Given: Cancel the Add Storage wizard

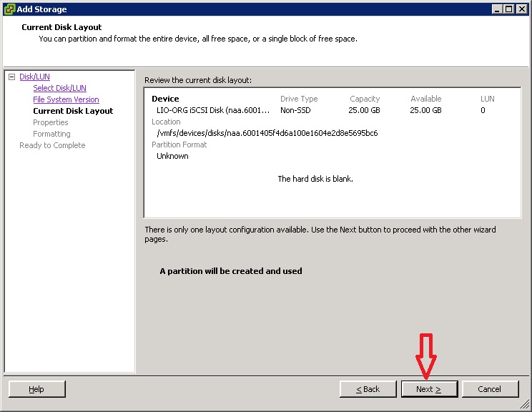Looking at the screenshot, I should [490, 389].
